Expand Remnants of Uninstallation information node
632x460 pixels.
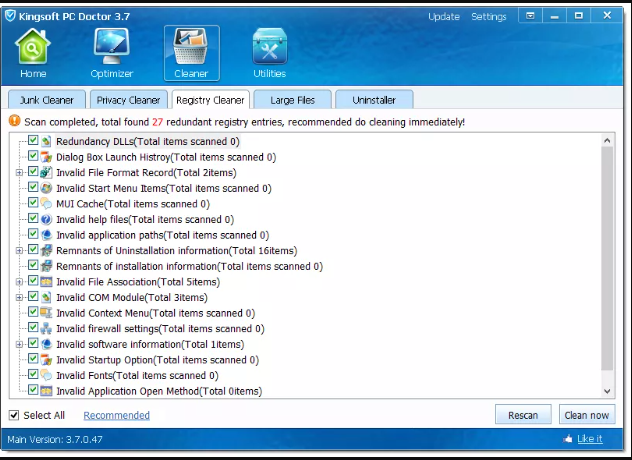(x=19, y=250)
